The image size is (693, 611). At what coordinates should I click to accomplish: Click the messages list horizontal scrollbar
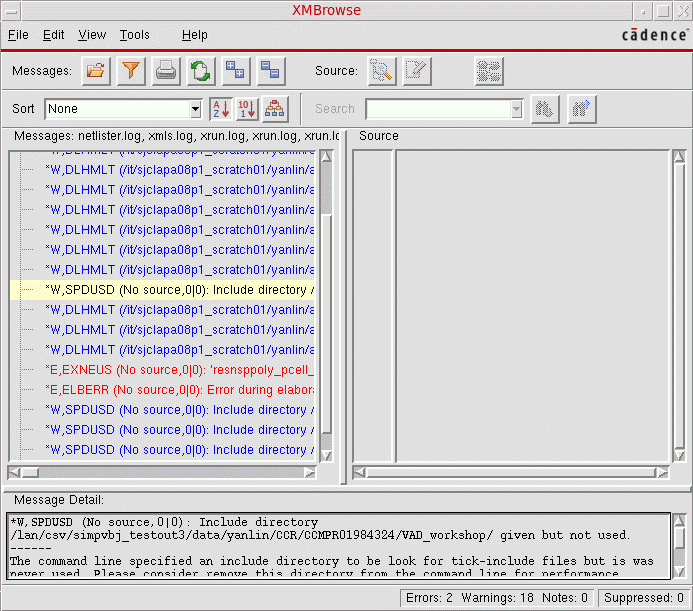tap(163, 471)
